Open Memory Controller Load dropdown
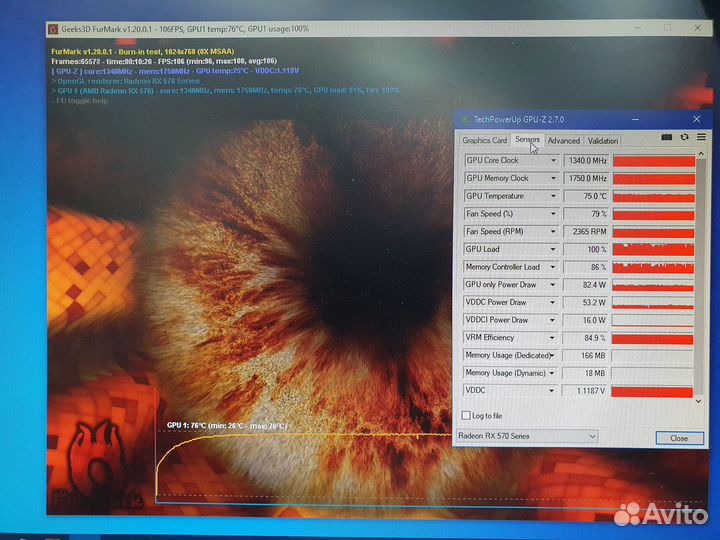 point(553,267)
